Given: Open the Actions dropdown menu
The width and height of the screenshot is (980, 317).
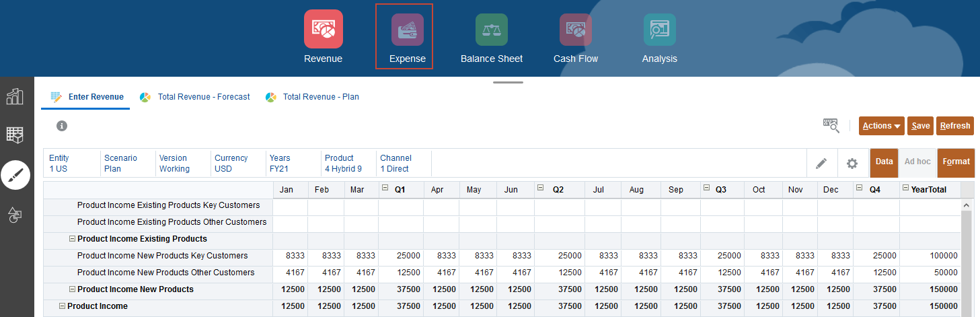Looking at the screenshot, I should click(881, 126).
